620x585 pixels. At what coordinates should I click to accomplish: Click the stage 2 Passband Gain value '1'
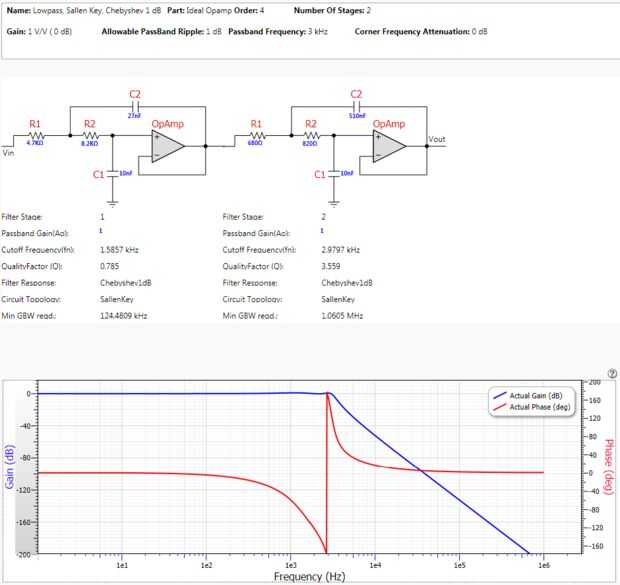tap(322, 231)
